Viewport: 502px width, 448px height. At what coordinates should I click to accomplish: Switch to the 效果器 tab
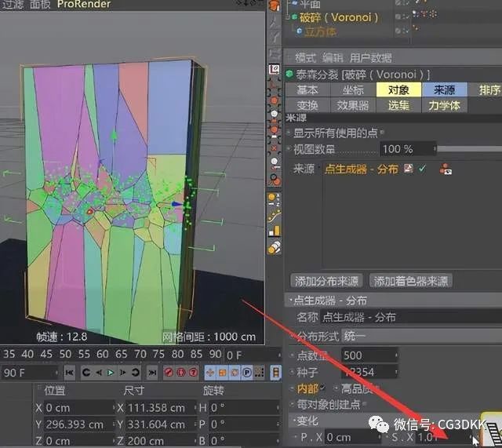(353, 105)
